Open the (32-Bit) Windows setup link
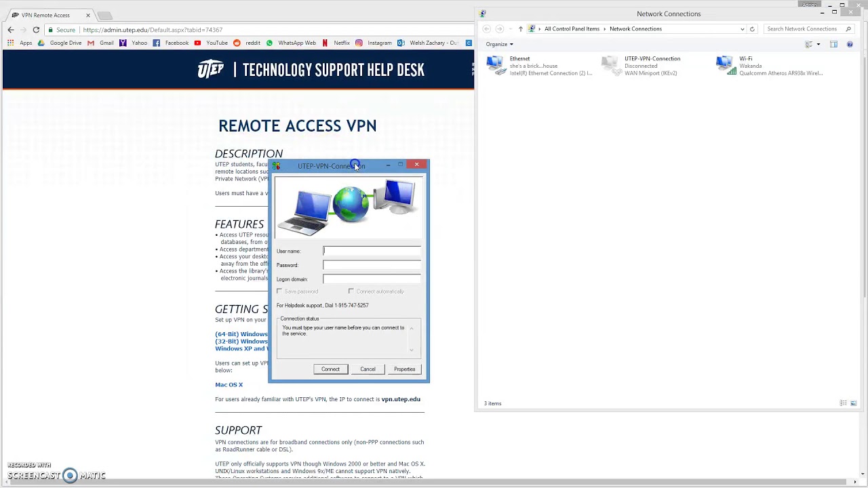Image resolution: width=868 pixels, height=488 pixels. pos(241,341)
